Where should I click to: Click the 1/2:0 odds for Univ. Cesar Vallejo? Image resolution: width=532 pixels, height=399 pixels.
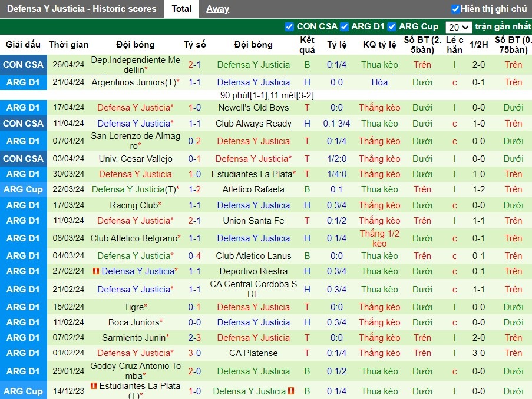336,159
